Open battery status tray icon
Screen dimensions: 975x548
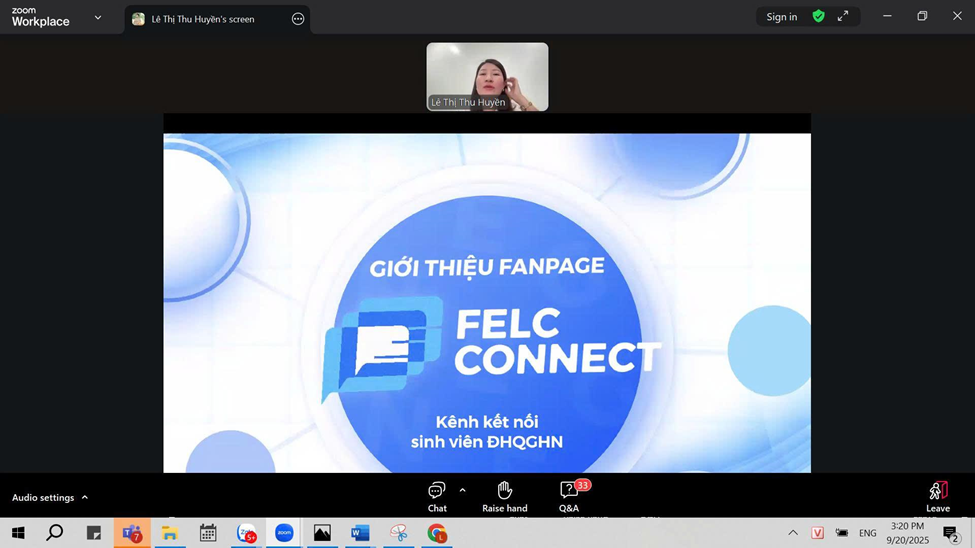(842, 533)
